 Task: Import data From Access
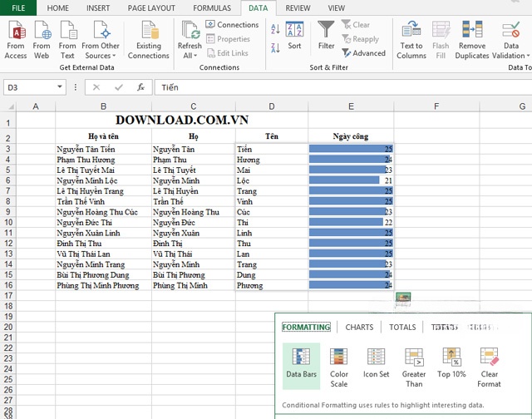16,40
